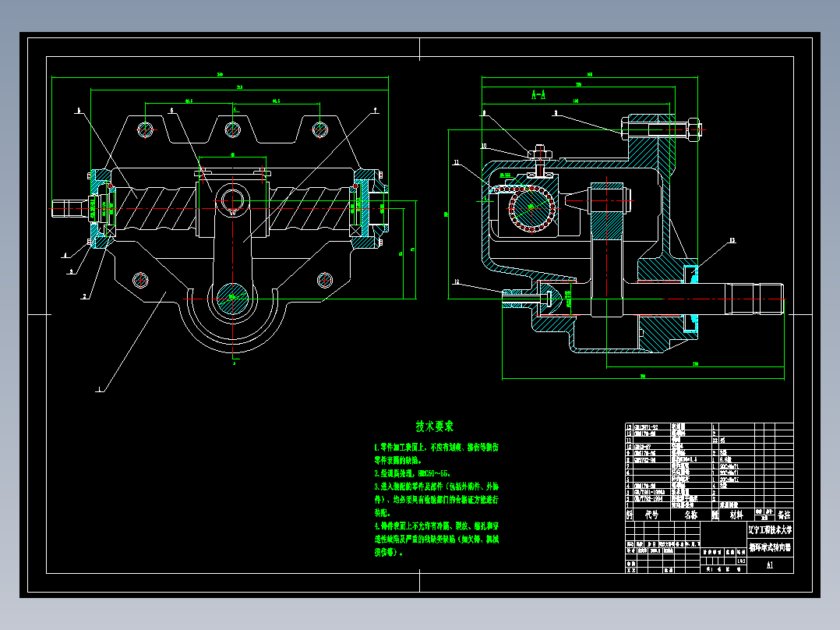Viewport: 840px width, 630px height.
Task: Select the "A-A" section view label
Action: click(x=538, y=95)
